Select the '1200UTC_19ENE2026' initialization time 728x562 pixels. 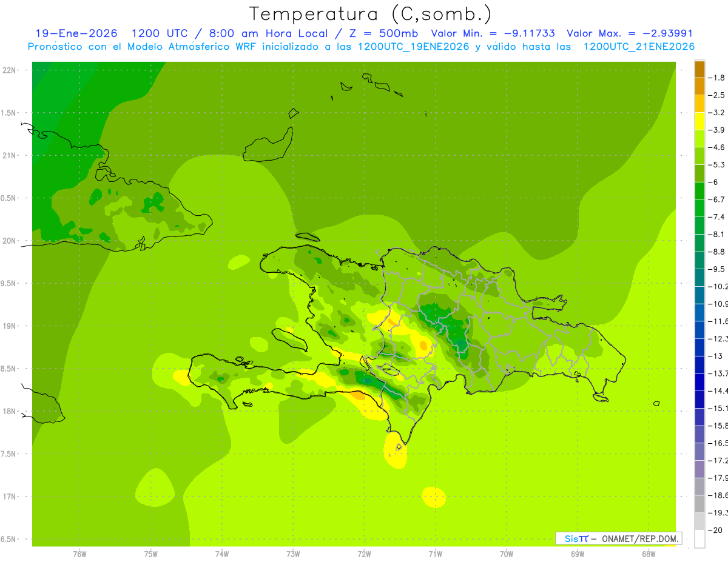click(x=413, y=47)
